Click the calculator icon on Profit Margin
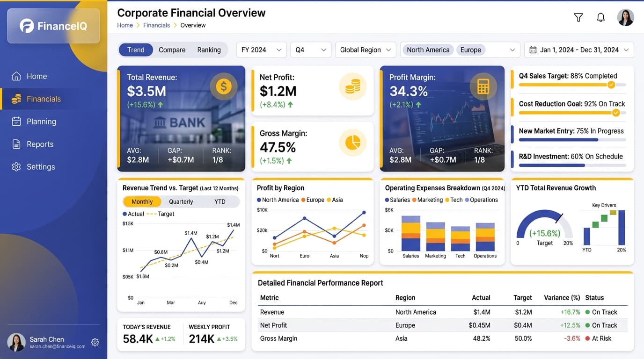This screenshot has width=644, height=359. point(483,86)
